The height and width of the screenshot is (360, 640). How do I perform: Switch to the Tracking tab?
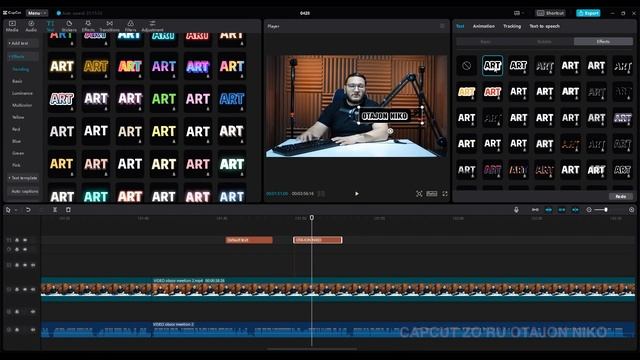(x=512, y=26)
